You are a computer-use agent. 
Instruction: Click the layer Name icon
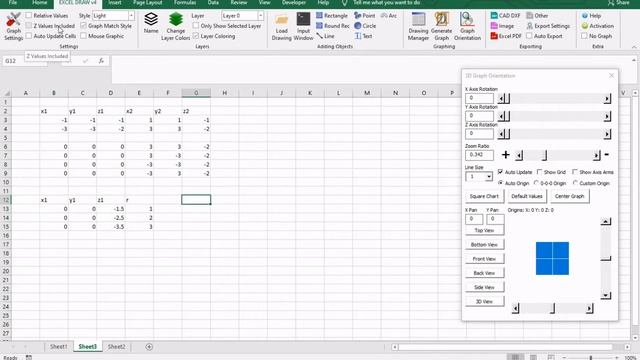coord(151,23)
